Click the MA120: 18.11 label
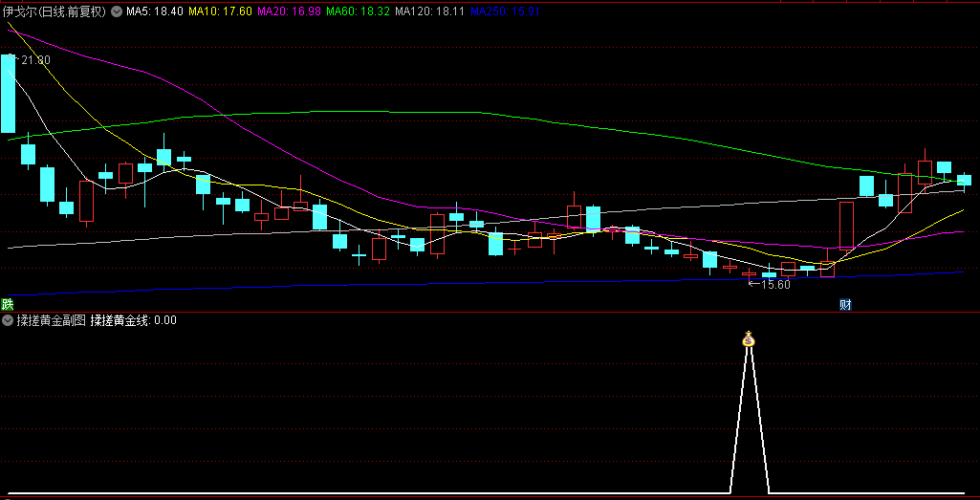Screen dimensions: 980x500 click(430, 11)
